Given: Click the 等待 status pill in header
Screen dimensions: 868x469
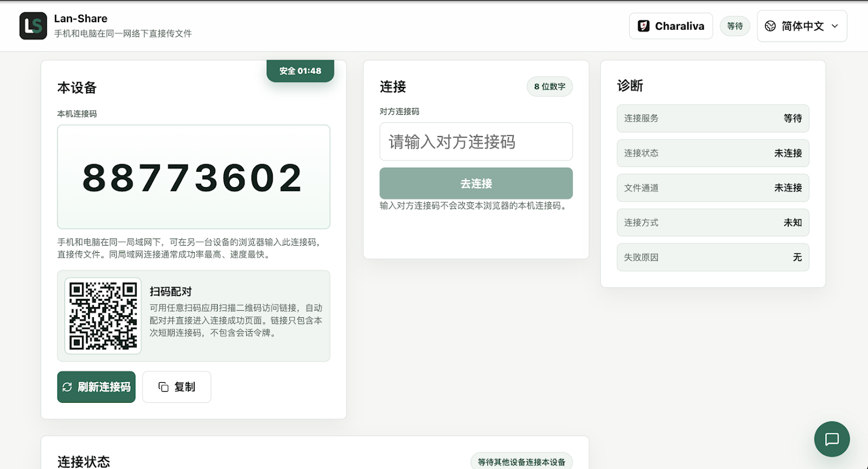Looking at the screenshot, I should (735, 26).
